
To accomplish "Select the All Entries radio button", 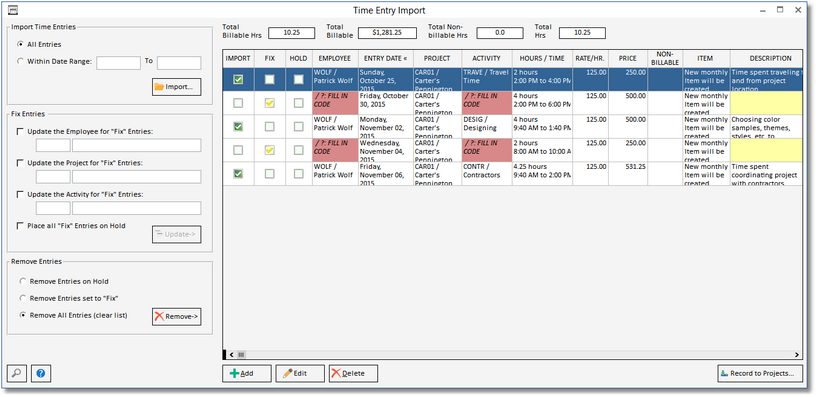I will point(20,44).
